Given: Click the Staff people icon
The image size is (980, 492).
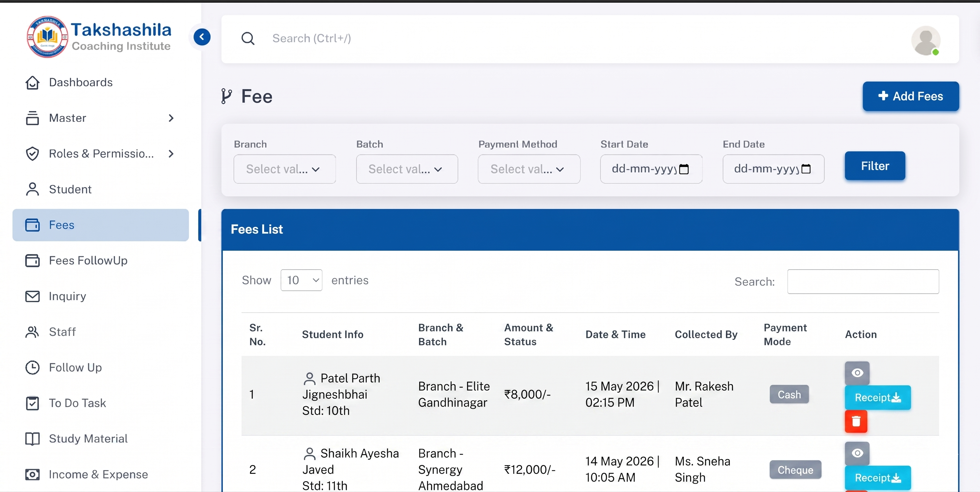Looking at the screenshot, I should (x=32, y=332).
